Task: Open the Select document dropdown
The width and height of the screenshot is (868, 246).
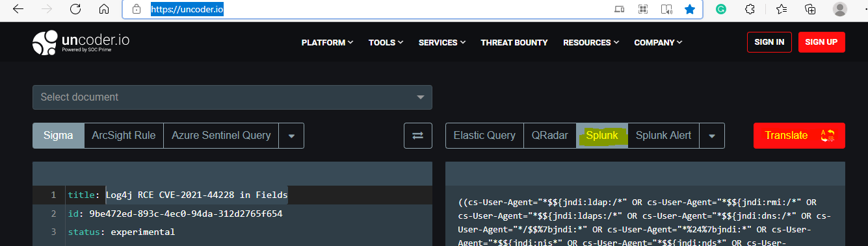Action: point(232,97)
